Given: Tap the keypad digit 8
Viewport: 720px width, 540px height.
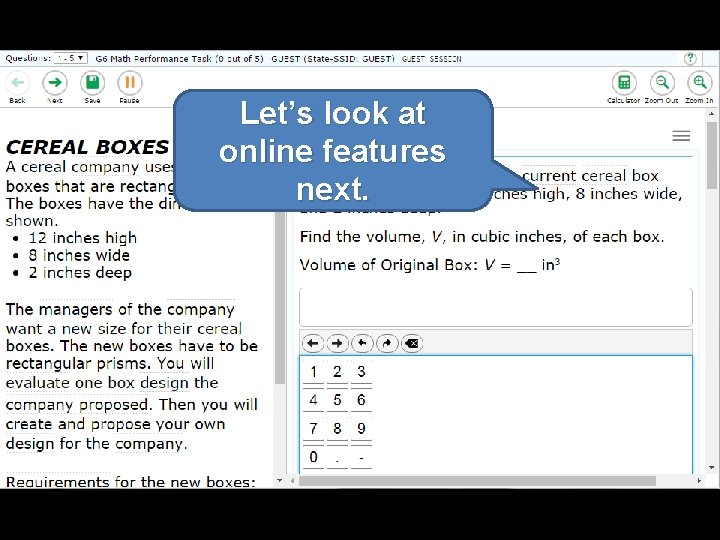Looking at the screenshot, I should pyautogui.click(x=337, y=428).
